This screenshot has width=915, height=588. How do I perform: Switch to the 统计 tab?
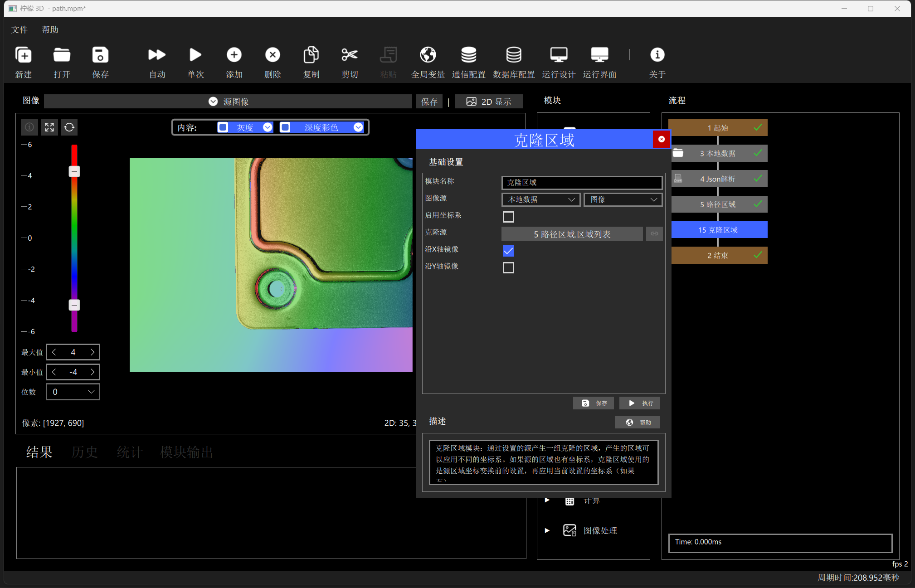point(130,452)
